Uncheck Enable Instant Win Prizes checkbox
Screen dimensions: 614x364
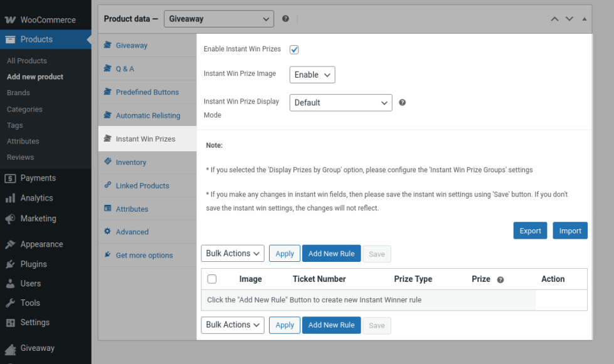[294, 49]
